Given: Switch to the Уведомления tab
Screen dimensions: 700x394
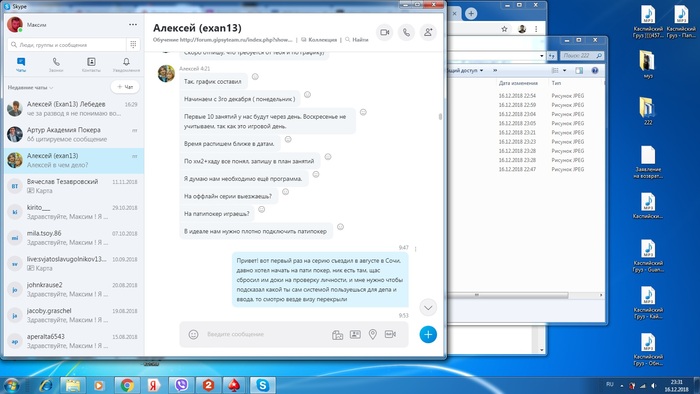Looking at the screenshot, I should (x=126, y=65).
